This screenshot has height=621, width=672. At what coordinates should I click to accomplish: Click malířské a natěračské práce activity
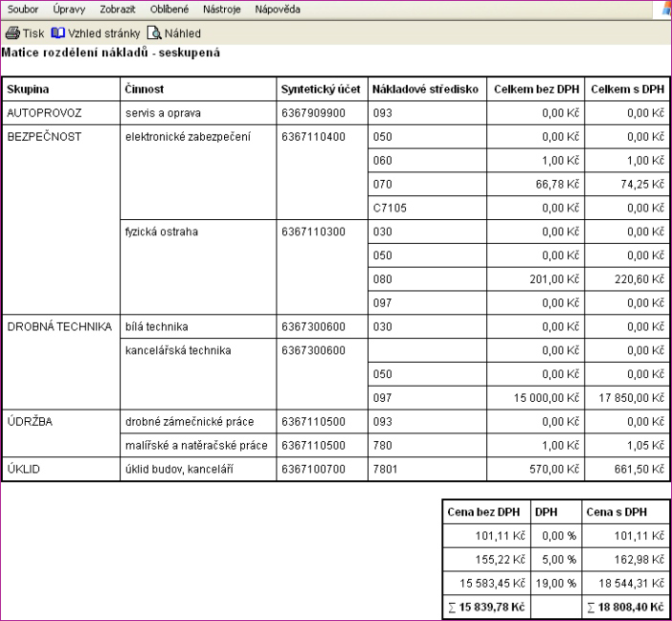(196, 445)
